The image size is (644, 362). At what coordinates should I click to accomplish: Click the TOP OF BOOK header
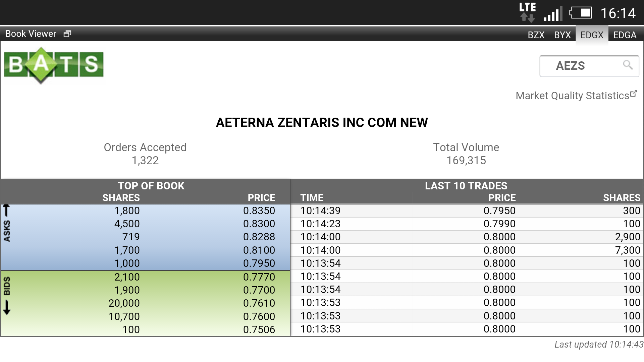click(x=151, y=186)
